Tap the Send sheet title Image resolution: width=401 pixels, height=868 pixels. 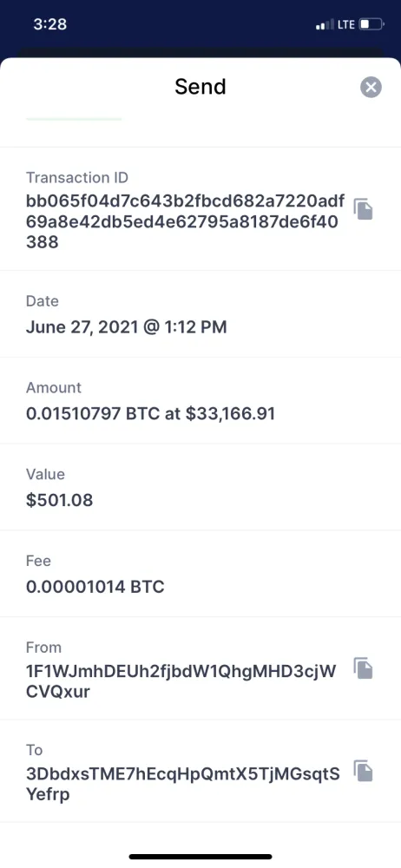pyautogui.click(x=200, y=86)
